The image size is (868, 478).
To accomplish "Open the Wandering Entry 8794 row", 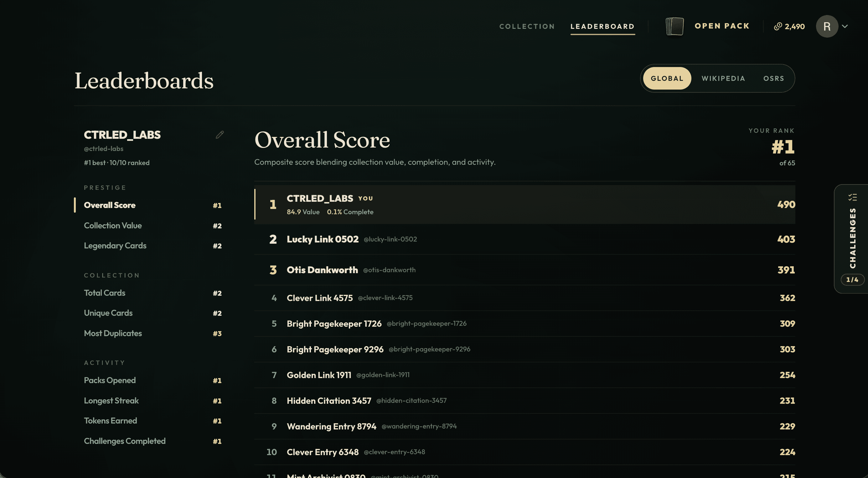I will pyautogui.click(x=524, y=426).
